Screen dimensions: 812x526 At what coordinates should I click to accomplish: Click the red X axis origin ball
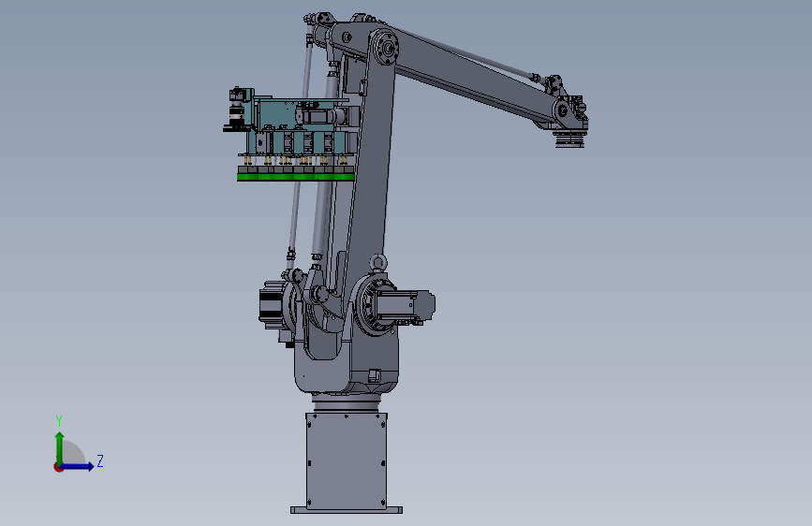tap(58, 467)
